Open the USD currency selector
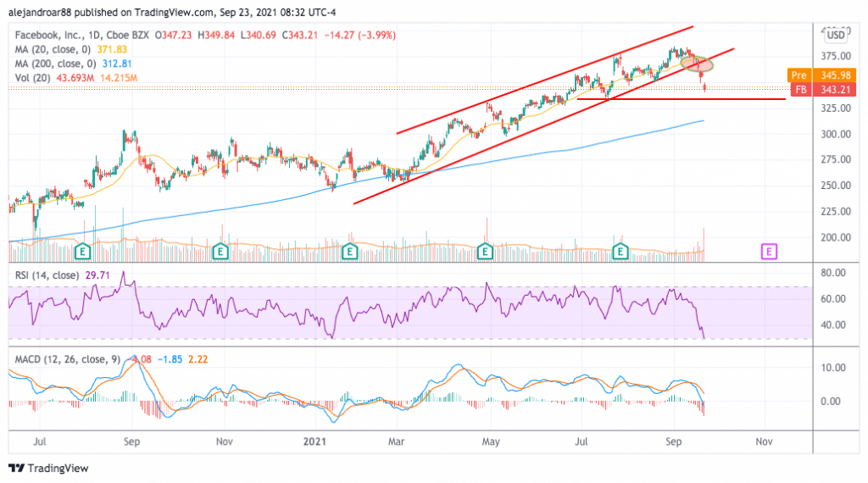 (835, 36)
